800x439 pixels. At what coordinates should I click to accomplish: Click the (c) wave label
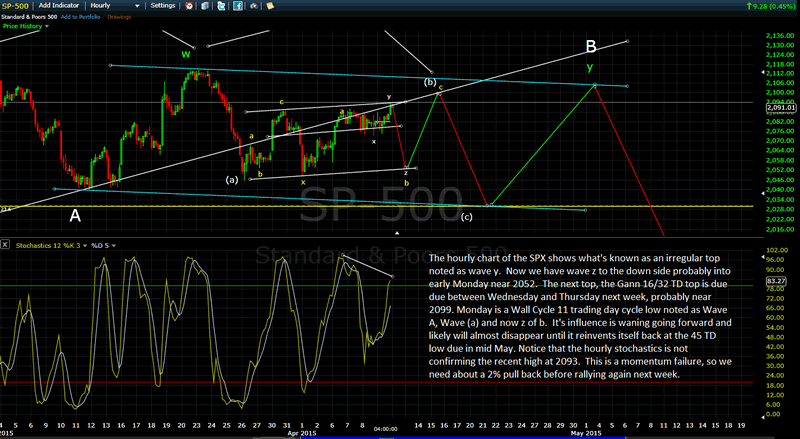tap(466, 217)
